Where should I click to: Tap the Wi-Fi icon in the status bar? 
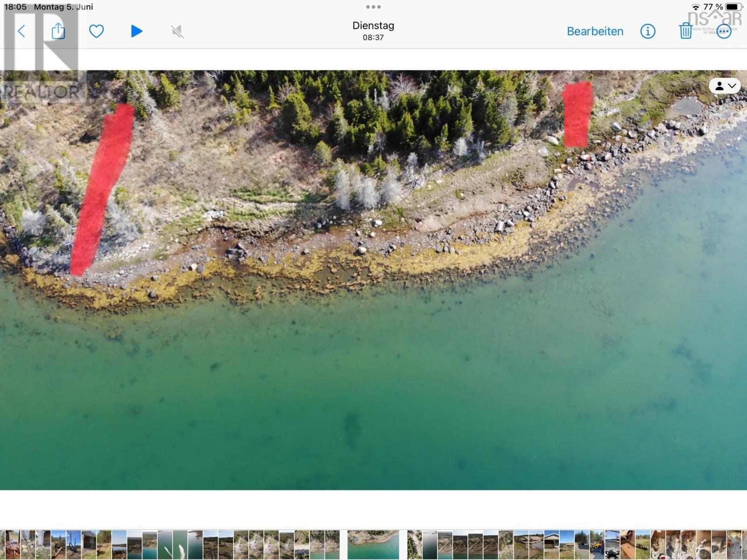696,7
